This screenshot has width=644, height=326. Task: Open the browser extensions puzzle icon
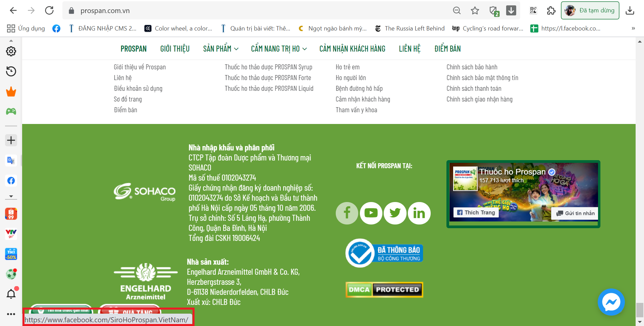tap(551, 11)
